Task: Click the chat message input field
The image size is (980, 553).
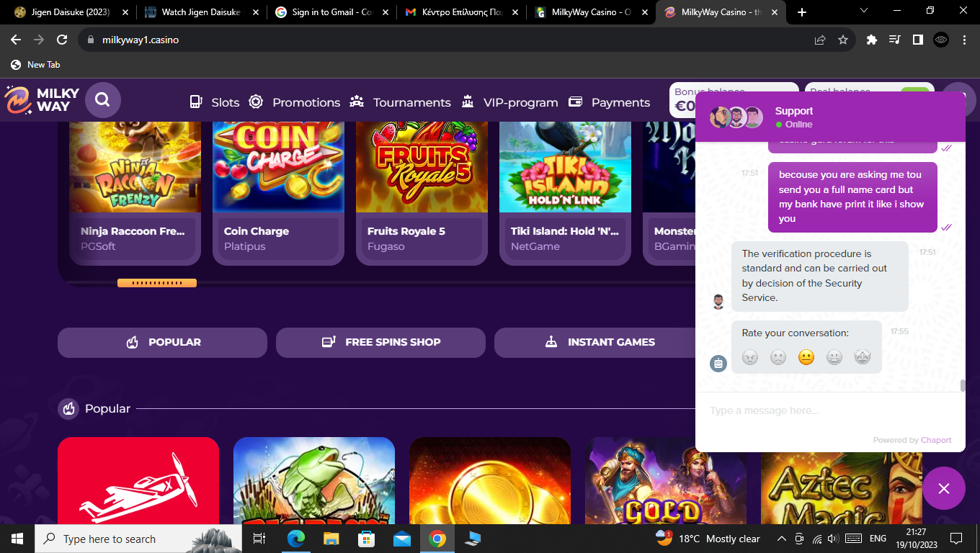Action: pyautogui.click(x=830, y=410)
